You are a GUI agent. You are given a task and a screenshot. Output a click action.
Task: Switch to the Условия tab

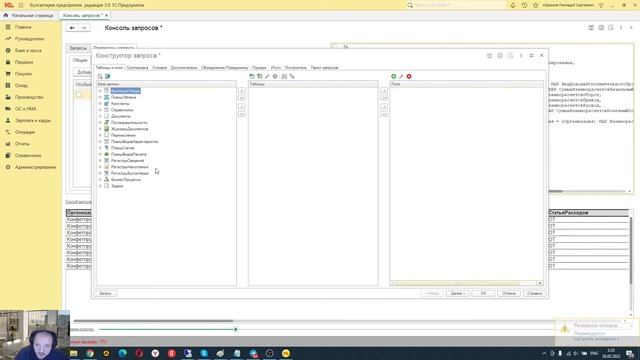(x=160, y=68)
